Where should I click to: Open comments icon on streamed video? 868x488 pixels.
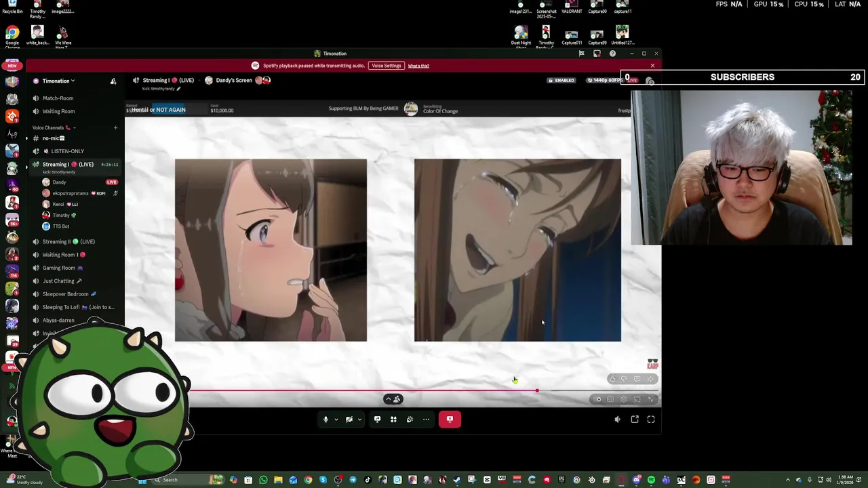point(637,380)
